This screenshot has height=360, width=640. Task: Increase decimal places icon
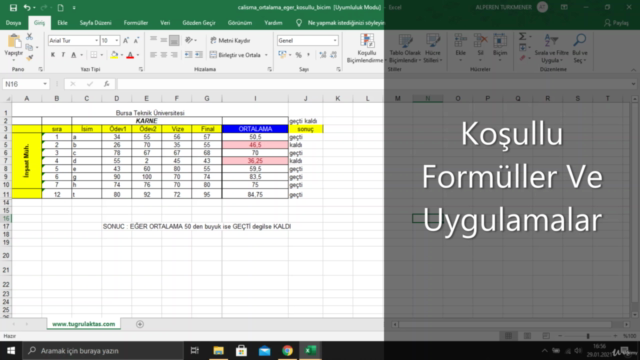pos(323,55)
